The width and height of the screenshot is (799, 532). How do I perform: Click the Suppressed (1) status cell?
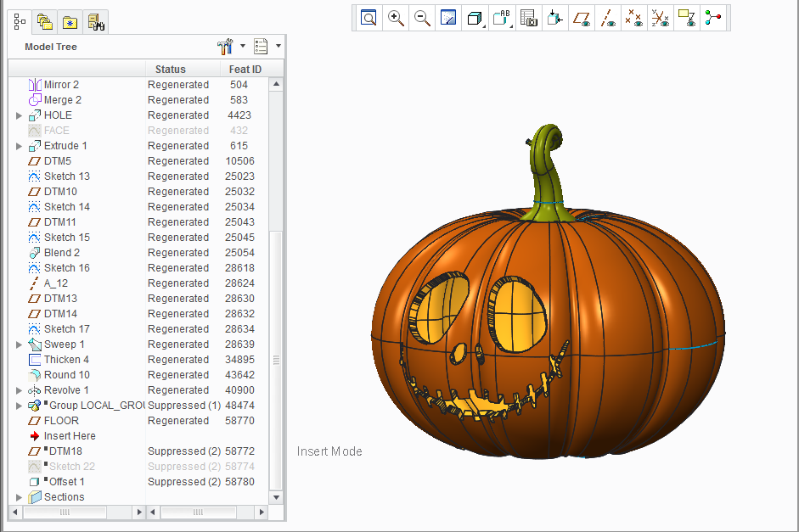pyautogui.click(x=184, y=406)
